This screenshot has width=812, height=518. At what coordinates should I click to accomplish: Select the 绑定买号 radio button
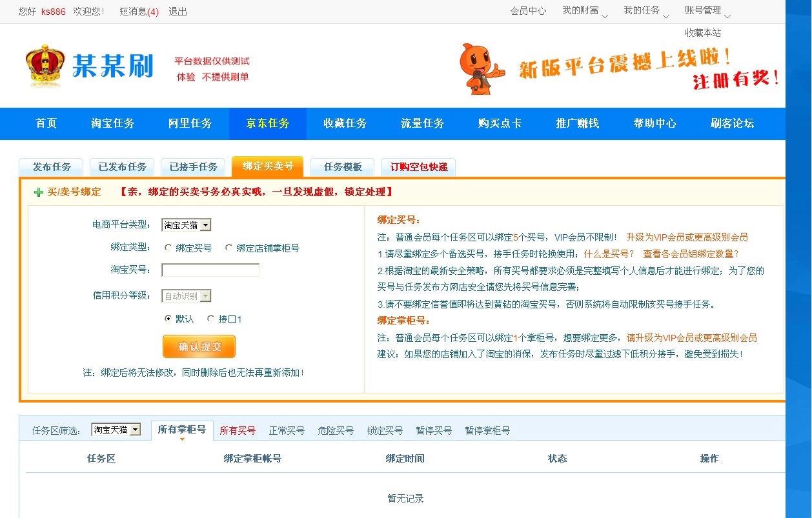tap(168, 248)
